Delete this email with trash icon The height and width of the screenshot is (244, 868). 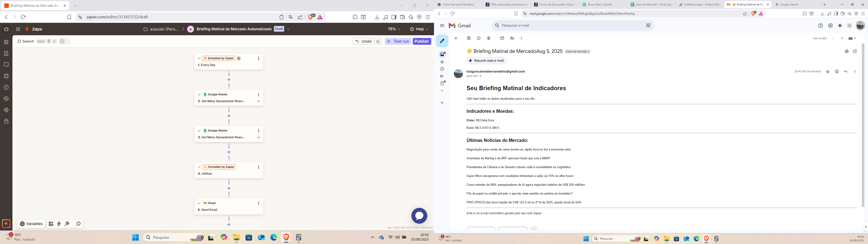pos(488,38)
